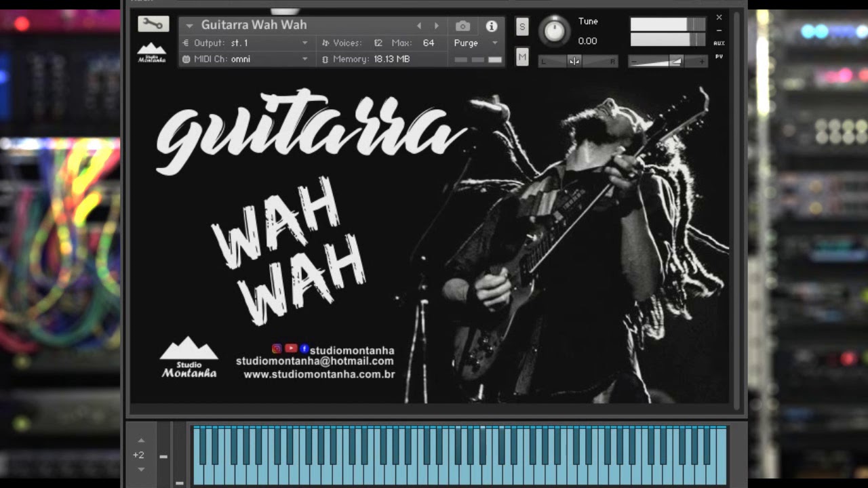Decrease volume with minus button
868x488 pixels.
tap(634, 61)
